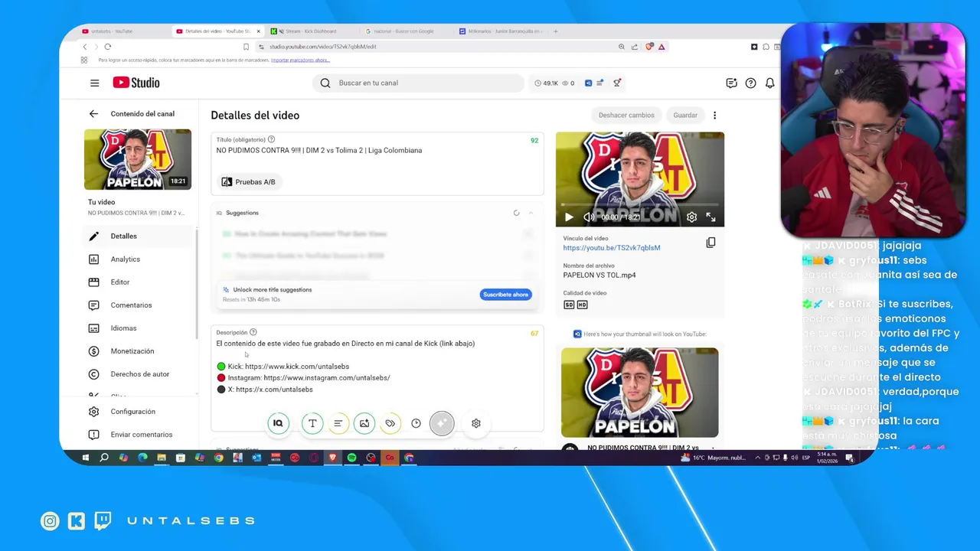
Task: Open Comentarios in the sidebar
Action: click(139, 305)
